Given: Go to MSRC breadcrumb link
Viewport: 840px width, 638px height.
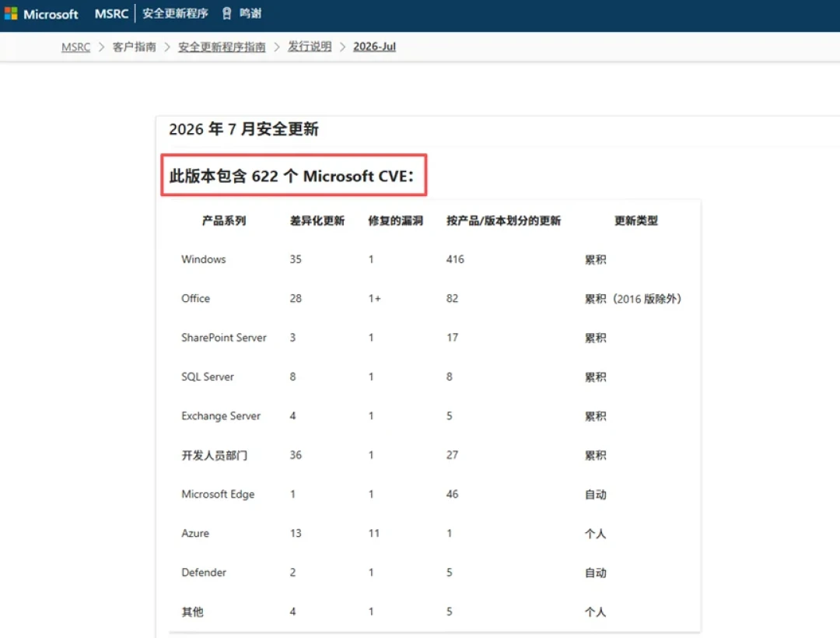Looking at the screenshot, I should coord(75,47).
